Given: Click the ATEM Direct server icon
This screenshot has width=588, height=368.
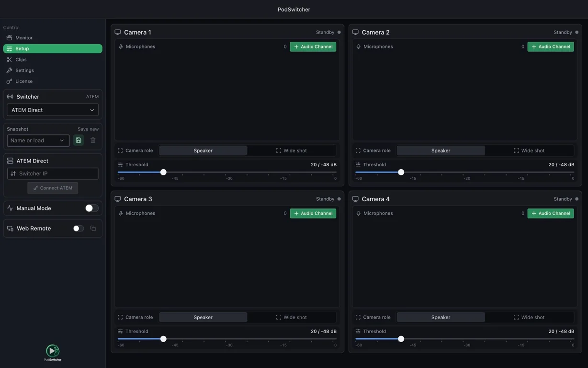Looking at the screenshot, I should (10, 161).
